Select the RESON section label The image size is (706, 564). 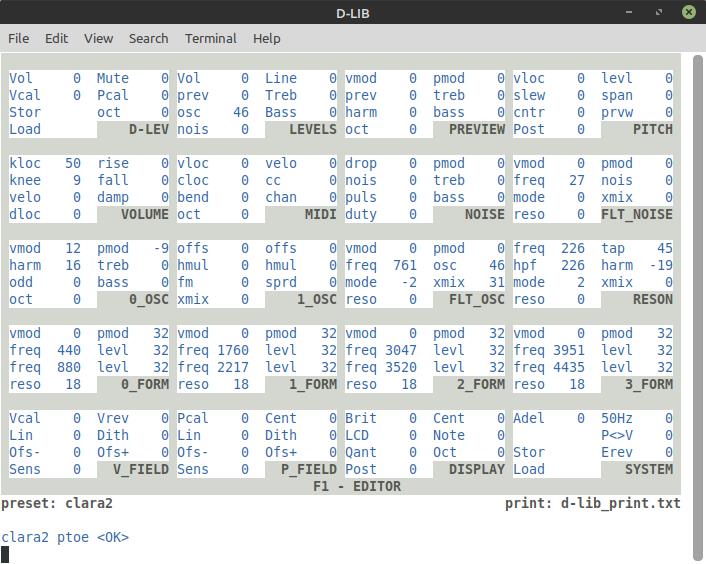coord(653,300)
